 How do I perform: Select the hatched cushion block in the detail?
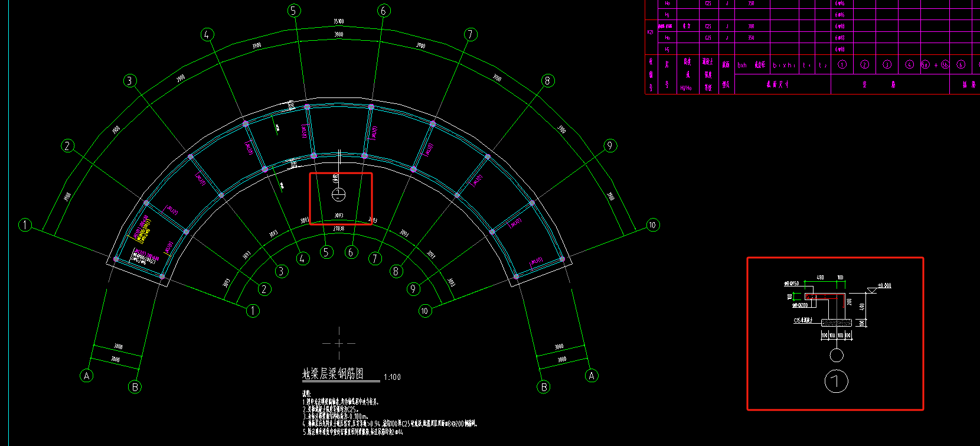[837, 323]
